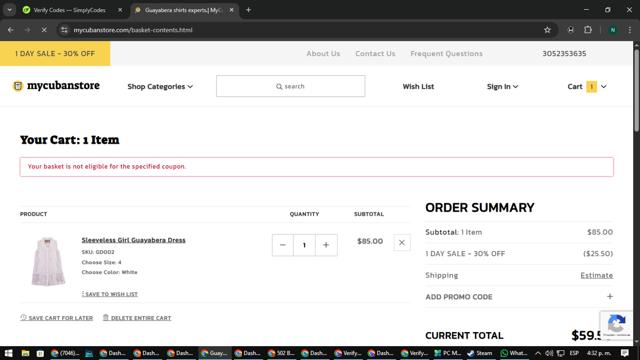640x360 pixels.
Task: Click the phone number 3052353635
Action: pos(564,53)
